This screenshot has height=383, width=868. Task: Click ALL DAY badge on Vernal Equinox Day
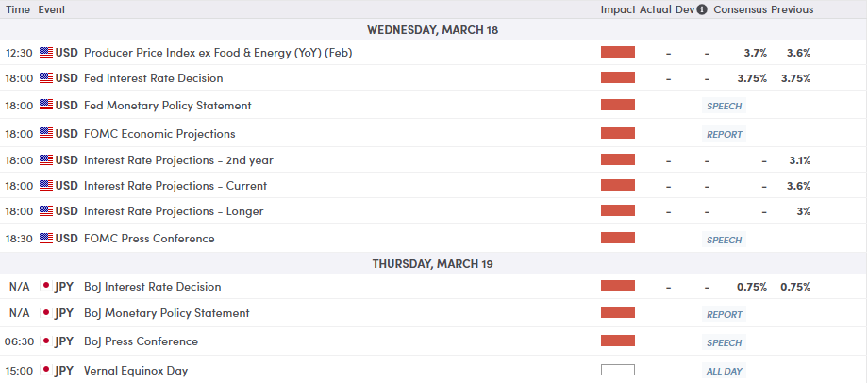click(725, 372)
